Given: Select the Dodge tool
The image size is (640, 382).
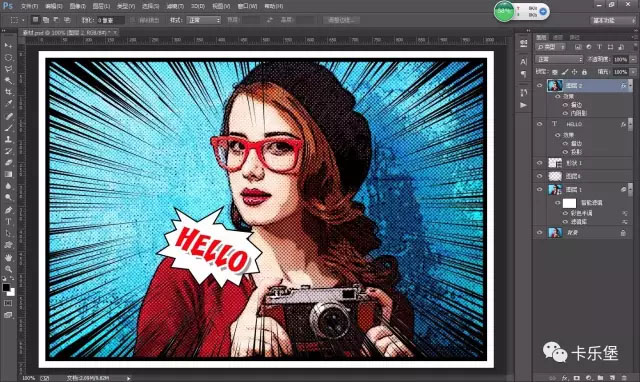Looking at the screenshot, I should click(8, 198).
